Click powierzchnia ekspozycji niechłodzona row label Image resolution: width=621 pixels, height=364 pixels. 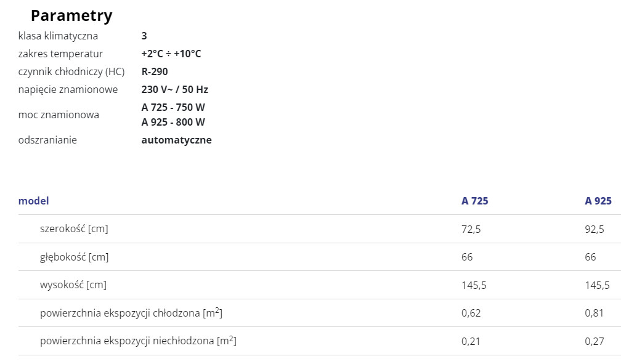[138, 341]
